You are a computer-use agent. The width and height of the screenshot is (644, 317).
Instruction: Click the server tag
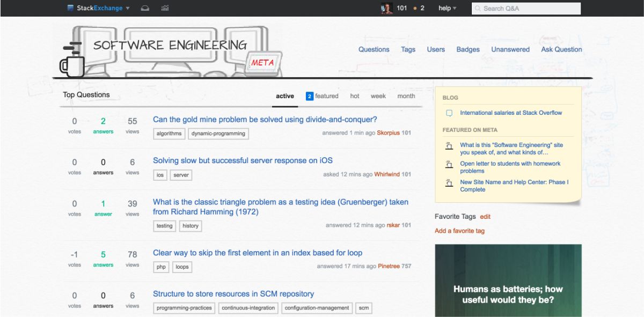181,175
